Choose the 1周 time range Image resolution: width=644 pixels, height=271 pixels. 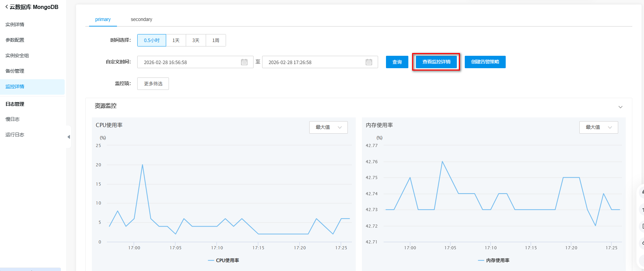coord(216,40)
